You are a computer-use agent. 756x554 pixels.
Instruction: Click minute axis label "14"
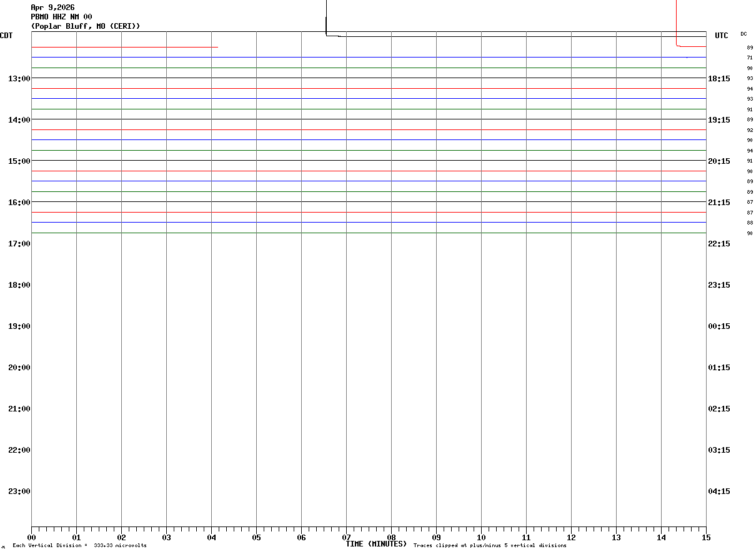(x=661, y=537)
